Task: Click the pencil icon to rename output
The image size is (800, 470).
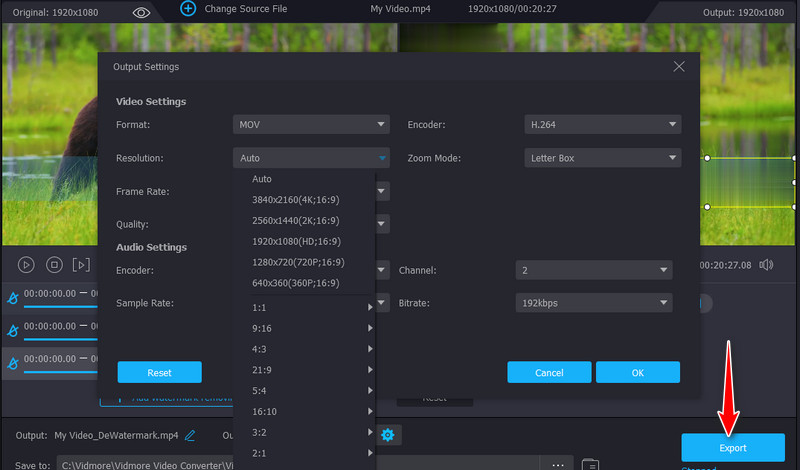Action: 190,435
